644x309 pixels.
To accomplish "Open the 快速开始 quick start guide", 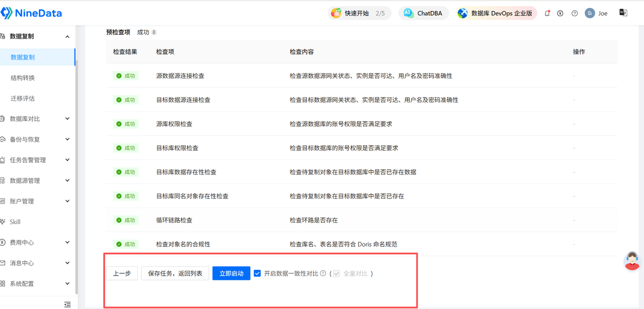I will tap(360, 14).
